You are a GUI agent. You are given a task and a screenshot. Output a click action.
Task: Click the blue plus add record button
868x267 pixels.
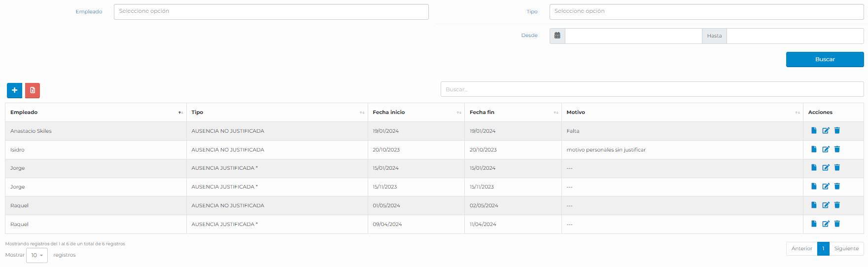[14, 90]
